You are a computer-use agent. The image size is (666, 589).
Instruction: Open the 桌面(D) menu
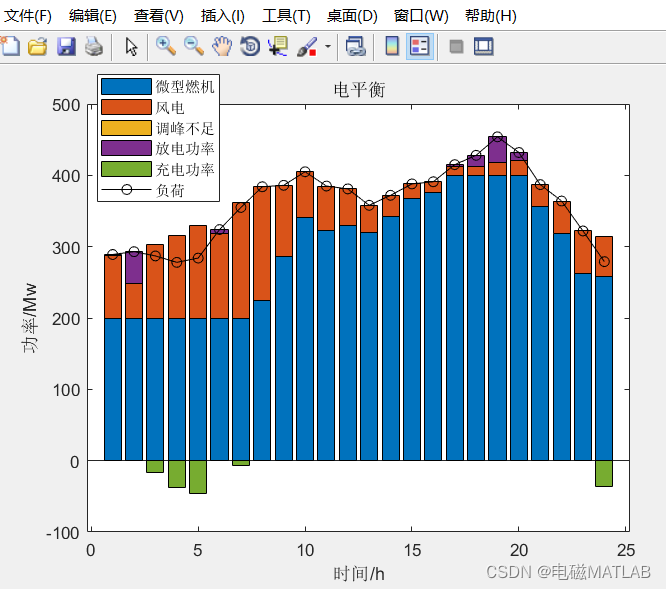(352, 16)
